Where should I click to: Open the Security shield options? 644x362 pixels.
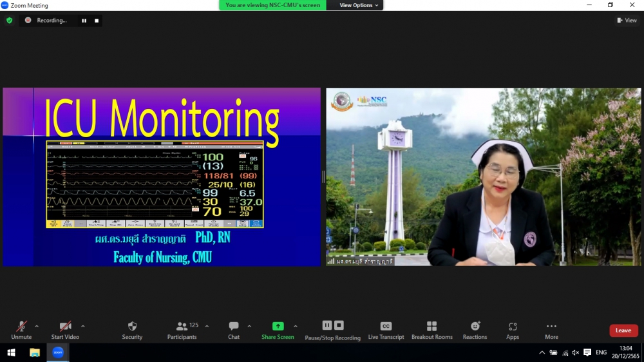pos(132,330)
